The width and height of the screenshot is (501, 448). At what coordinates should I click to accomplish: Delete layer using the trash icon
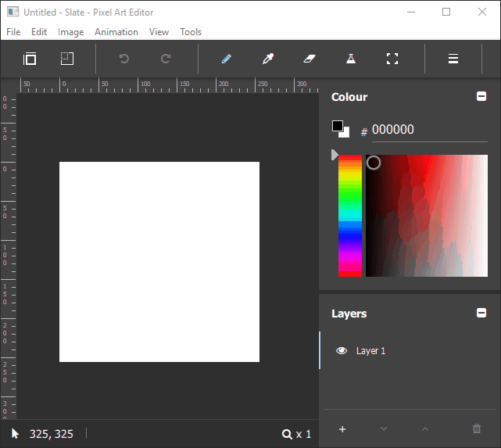[x=477, y=428]
